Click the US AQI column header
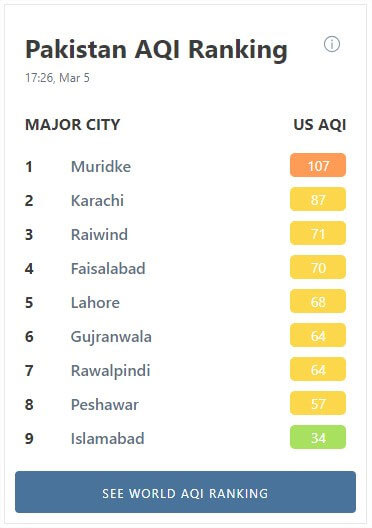 [320, 125]
